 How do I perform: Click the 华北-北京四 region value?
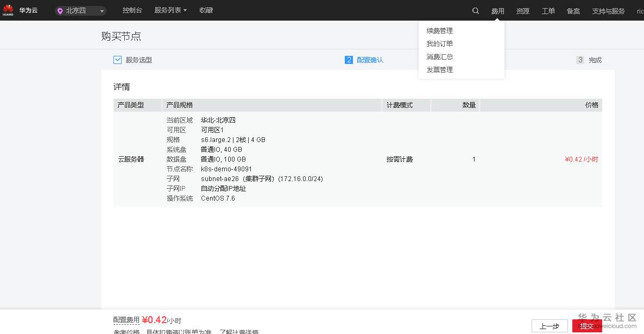pyautogui.click(x=218, y=120)
